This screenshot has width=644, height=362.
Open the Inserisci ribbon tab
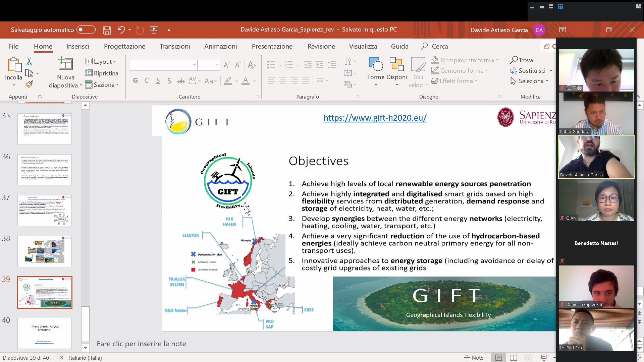click(77, 46)
